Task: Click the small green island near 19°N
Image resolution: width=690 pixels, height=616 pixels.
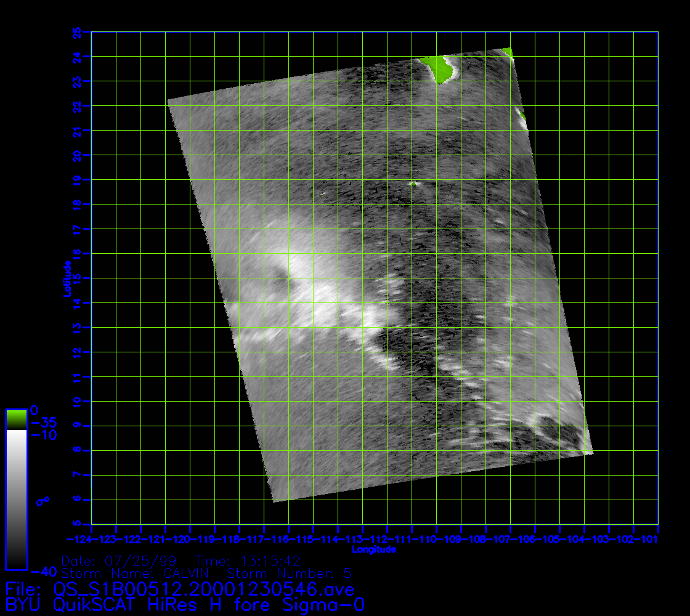Action: (415, 183)
